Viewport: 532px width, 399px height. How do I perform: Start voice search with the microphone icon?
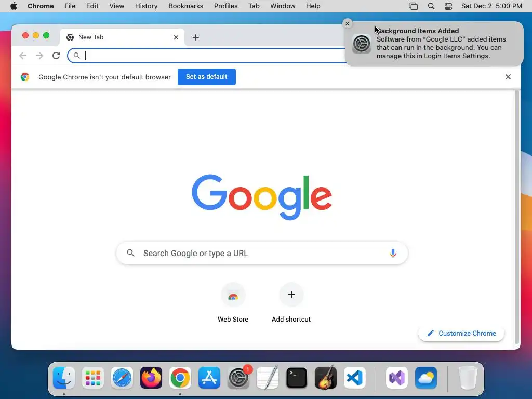click(393, 253)
